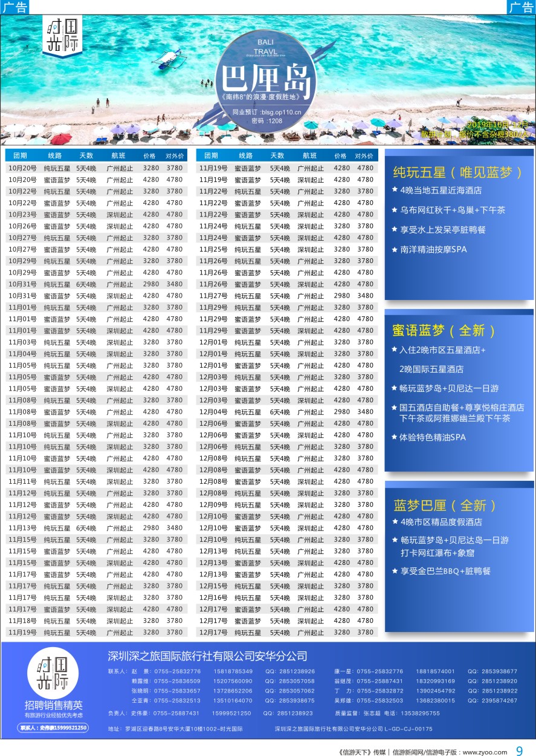Click the 11月11号 纯玩五星 row
Viewport: 536px width, 756px height.
97,482
